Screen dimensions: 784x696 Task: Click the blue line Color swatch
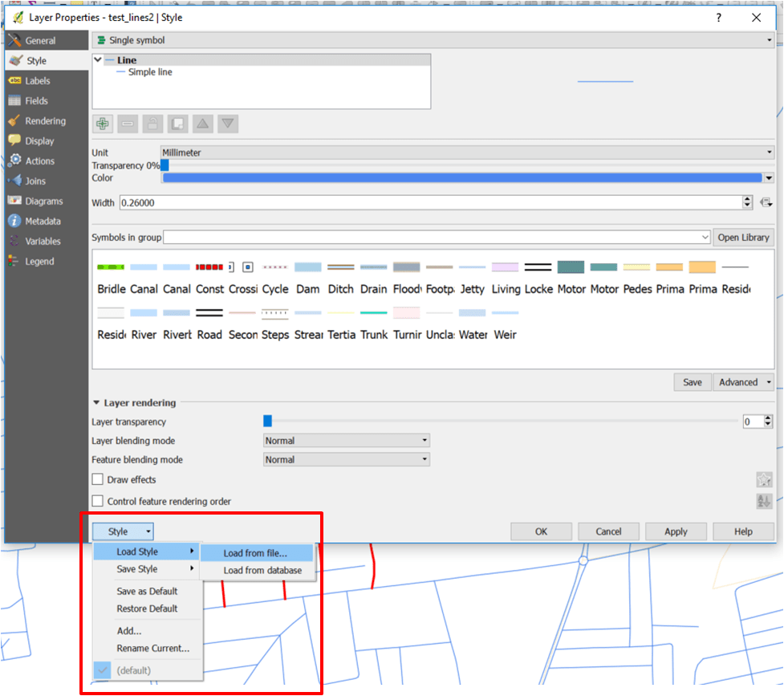462,177
